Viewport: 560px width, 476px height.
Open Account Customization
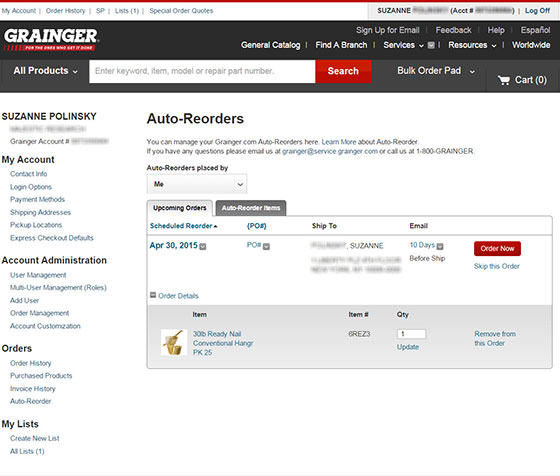pos(45,326)
